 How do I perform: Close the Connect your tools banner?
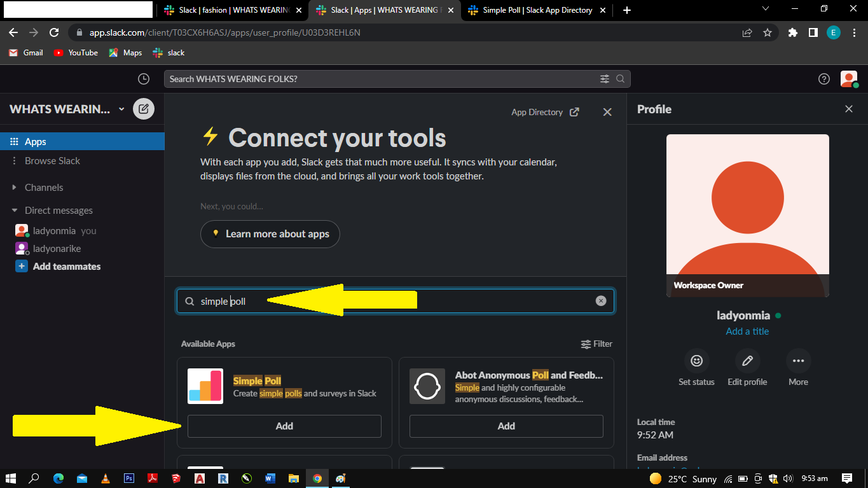pyautogui.click(x=607, y=112)
